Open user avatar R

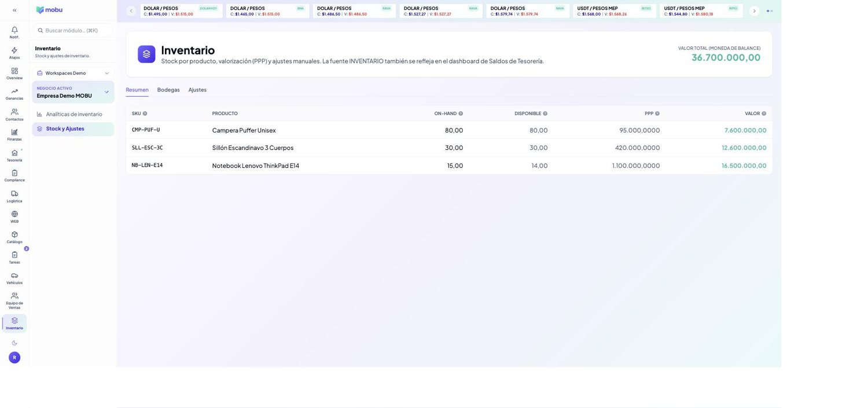coord(14,358)
